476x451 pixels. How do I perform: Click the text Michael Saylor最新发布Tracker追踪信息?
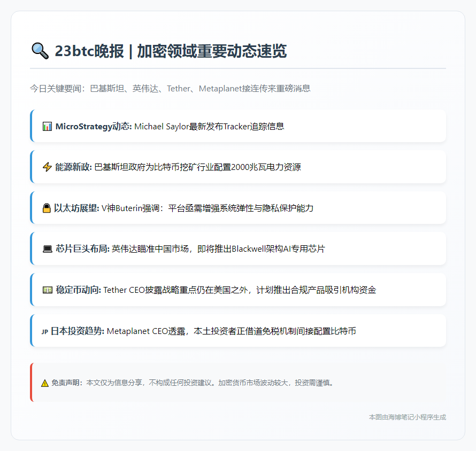click(209, 127)
